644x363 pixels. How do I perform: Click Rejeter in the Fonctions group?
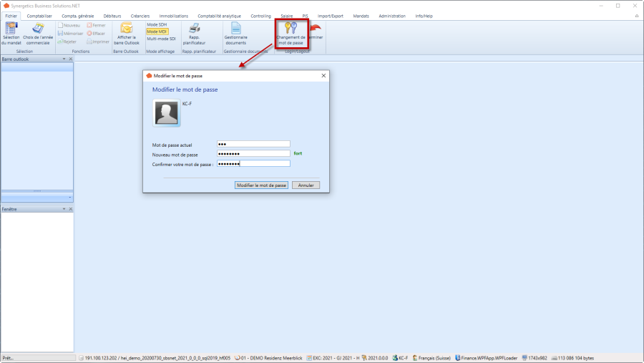[67, 42]
